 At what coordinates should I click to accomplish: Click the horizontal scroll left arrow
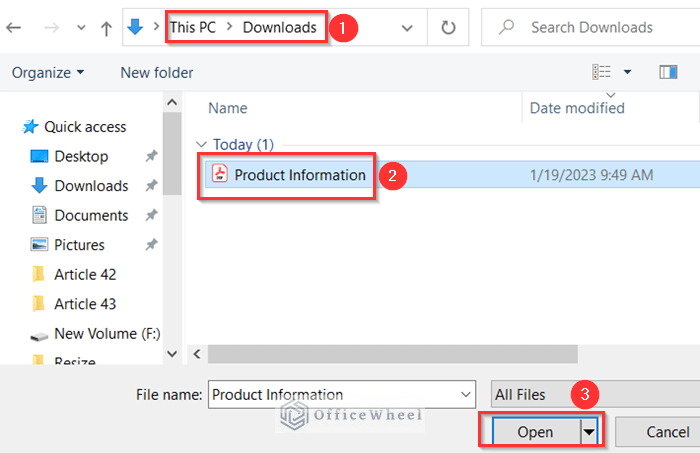point(197,354)
